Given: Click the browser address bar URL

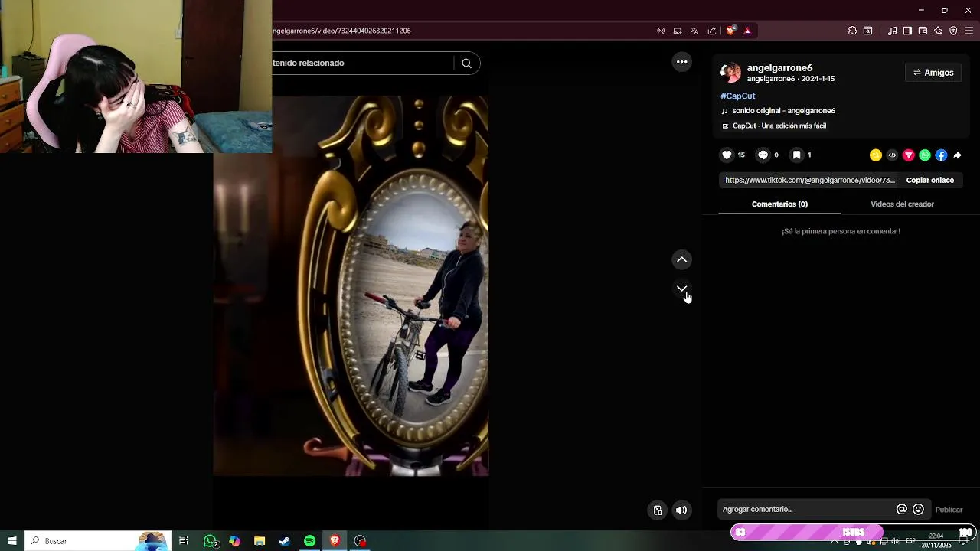Looking at the screenshot, I should (342, 31).
